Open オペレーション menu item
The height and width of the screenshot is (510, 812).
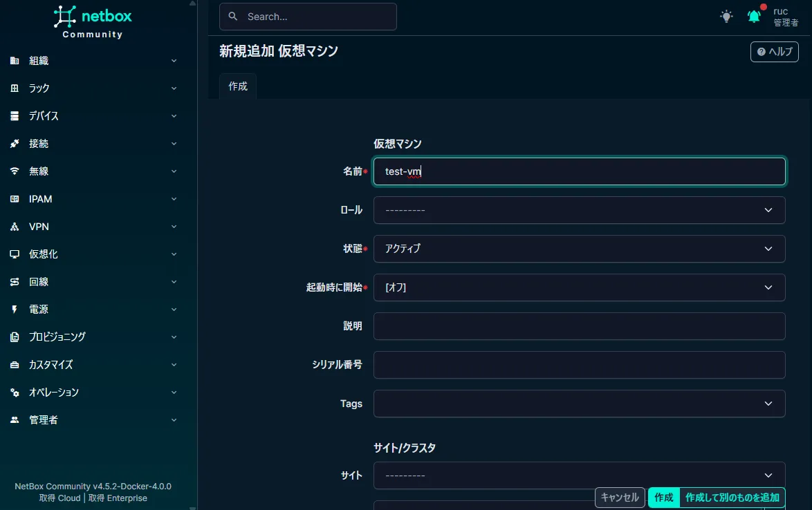coord(94,393)
